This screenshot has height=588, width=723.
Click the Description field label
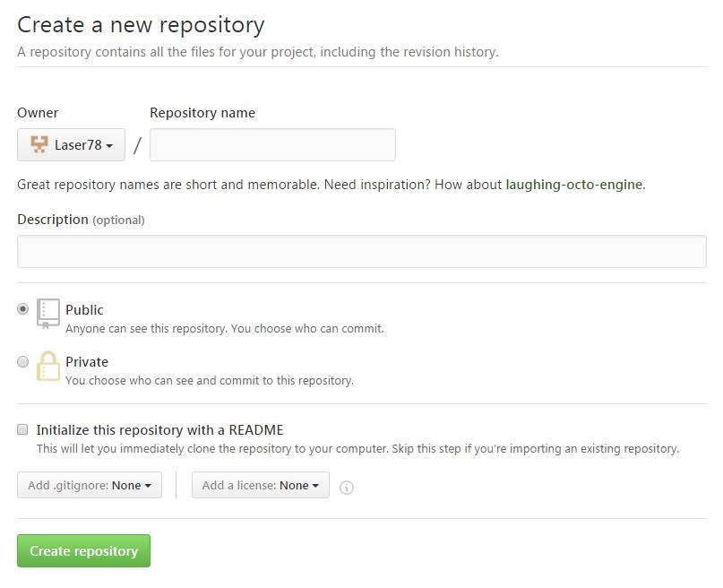[x=53, y=220]
